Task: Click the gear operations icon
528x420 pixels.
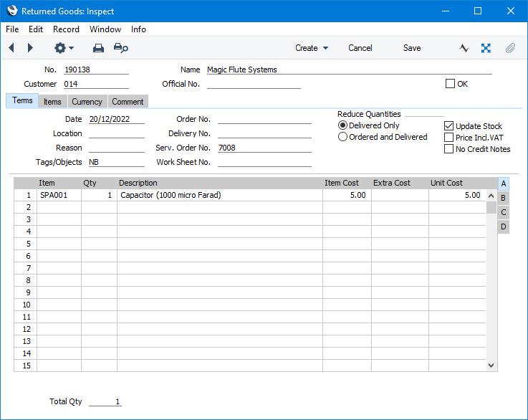Action: (x=63, y=48)
